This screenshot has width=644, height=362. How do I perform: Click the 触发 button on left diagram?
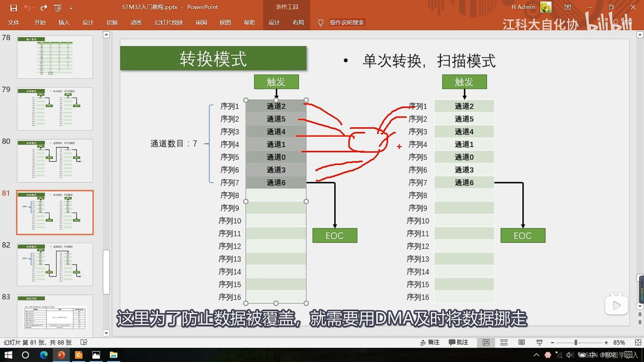(276, 82)
